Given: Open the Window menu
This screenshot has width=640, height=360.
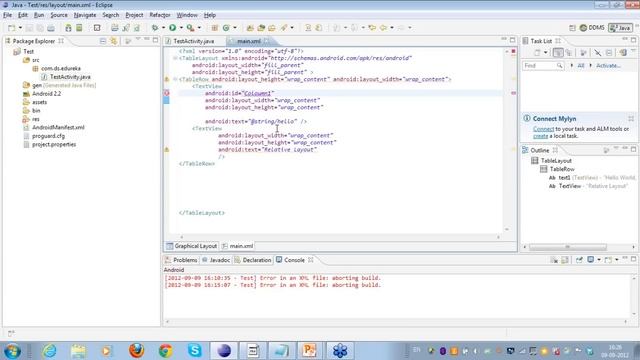Looking at the screenshot, I should 187,15.
